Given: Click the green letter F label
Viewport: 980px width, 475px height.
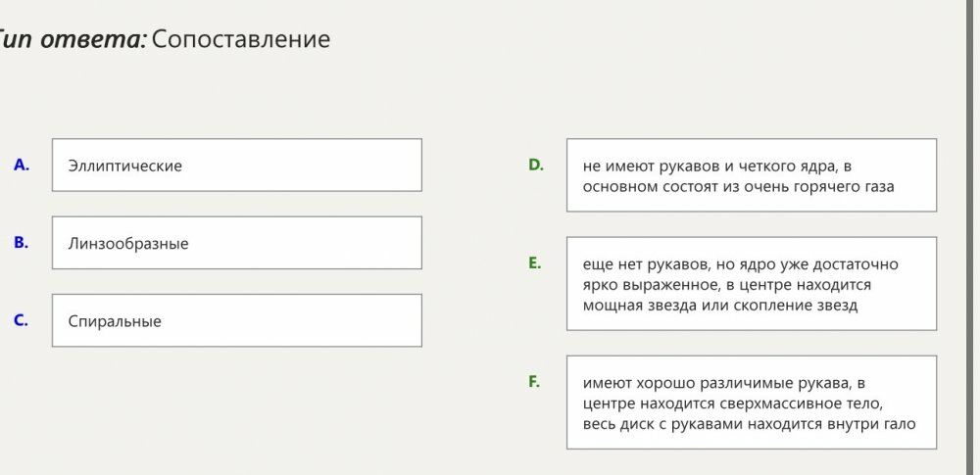Looking at the screenshot, I should click(x=534, y=381).
